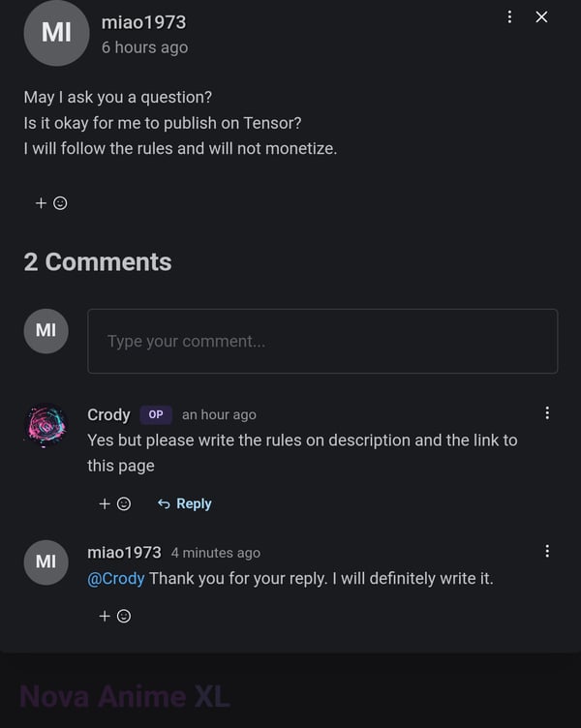This screenshot has width=581, height=728.
Task: Open the three-dot menu on miao1973's post
Action: 509,17
